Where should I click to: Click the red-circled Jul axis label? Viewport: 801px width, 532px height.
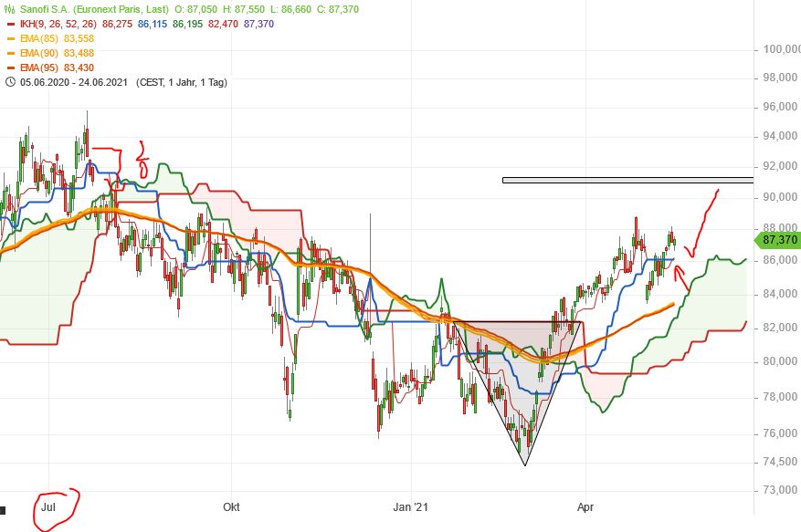50,506
